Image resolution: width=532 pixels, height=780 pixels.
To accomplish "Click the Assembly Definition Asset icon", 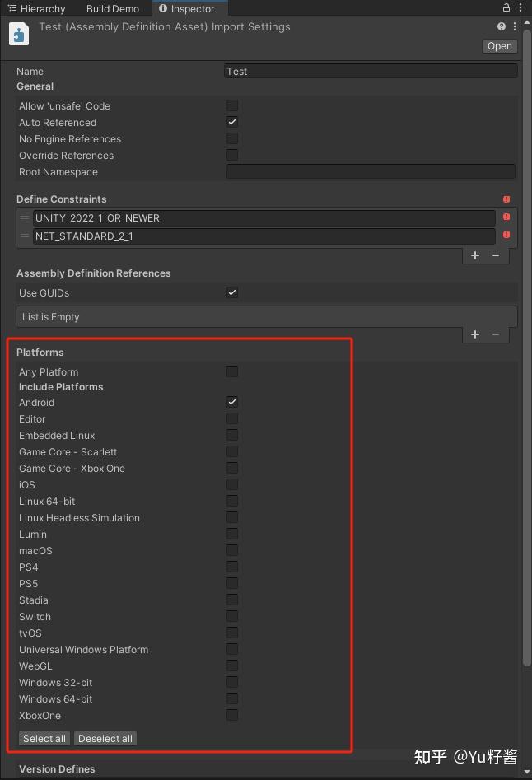I will pyautogui.click(x=18, y=34).
